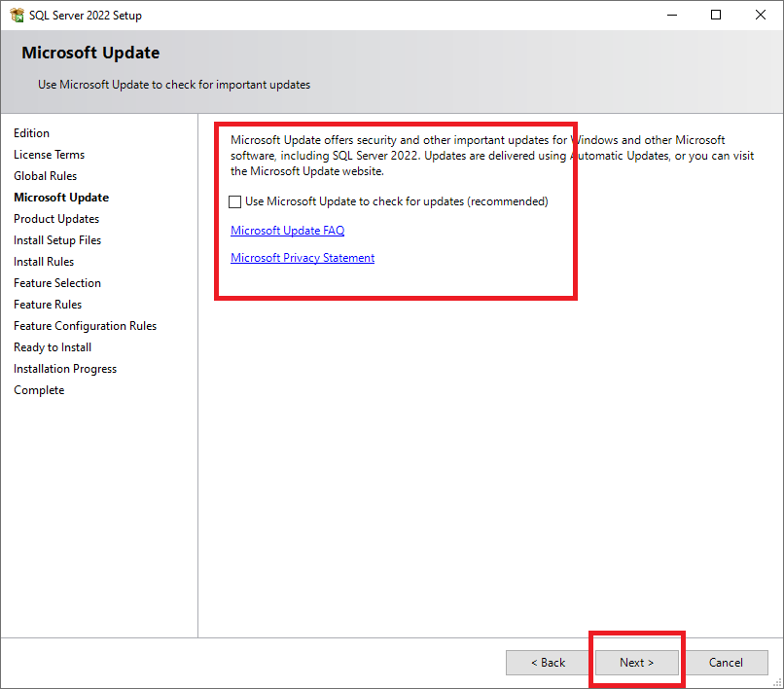Jump to Product Updates step
784x689 pixels.
click(x=56, y=219)
